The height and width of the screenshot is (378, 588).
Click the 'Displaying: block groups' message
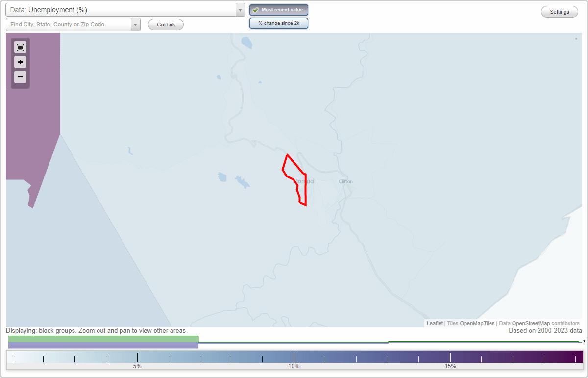coord(96,331)
